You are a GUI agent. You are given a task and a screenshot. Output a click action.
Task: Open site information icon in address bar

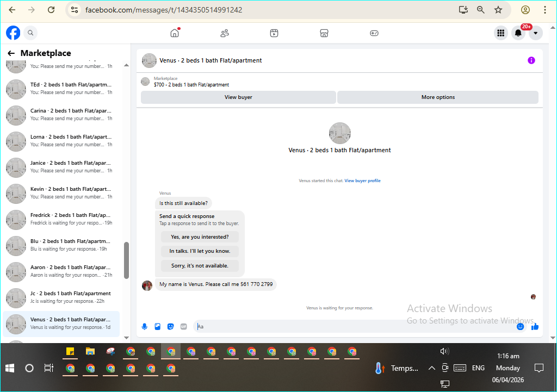pyautogui.click(x=74, y=10)
